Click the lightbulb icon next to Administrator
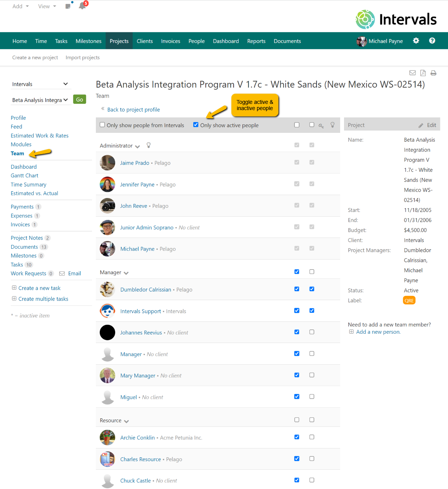The width and height of the screenshot is (448, 489). [x=148, y=145]
